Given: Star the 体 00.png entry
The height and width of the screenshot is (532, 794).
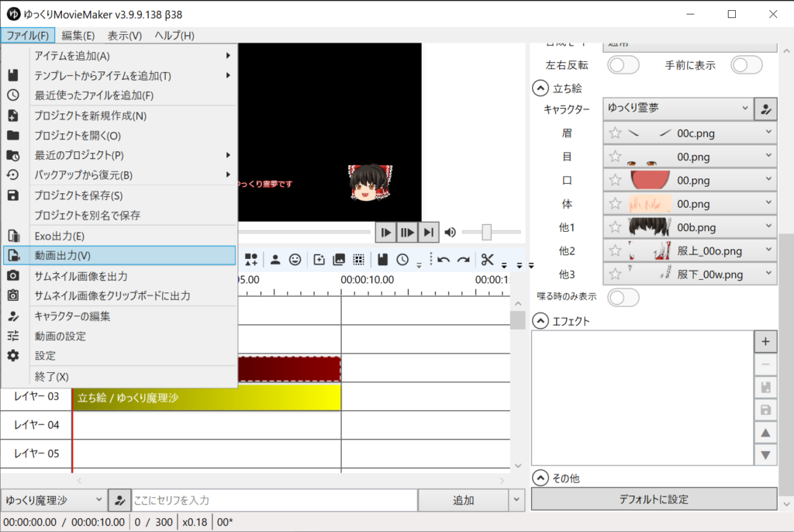Looking at the screenshot, I should coord(615,204).
